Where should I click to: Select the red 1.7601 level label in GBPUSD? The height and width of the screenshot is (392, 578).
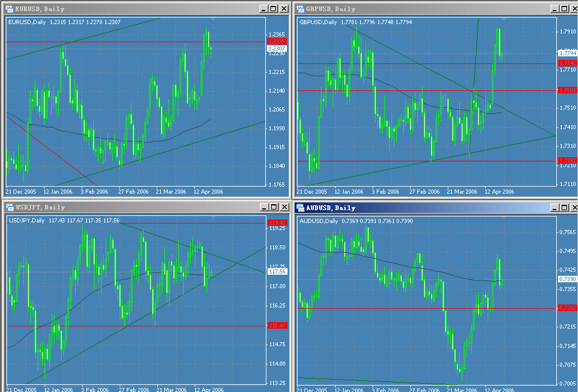[567, 90]
